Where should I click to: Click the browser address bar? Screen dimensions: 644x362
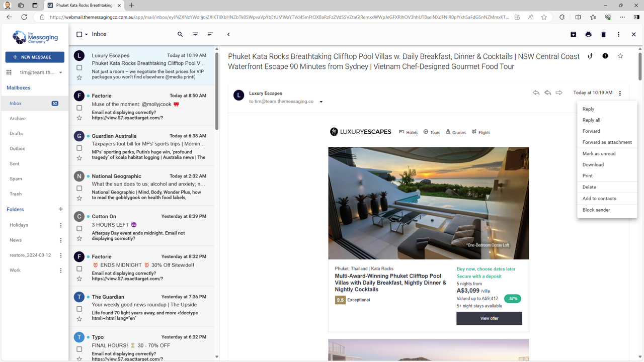[279, 17]
